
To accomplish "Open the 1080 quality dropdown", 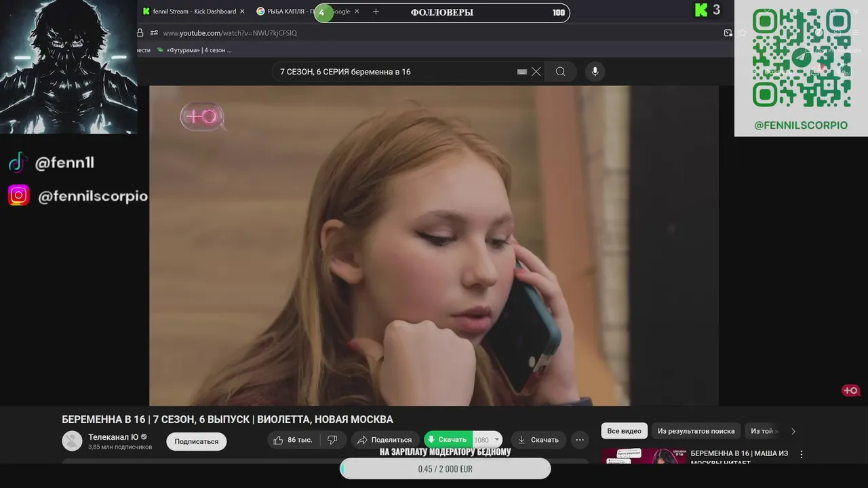I will pyautogui.click(x=487, y=440).
